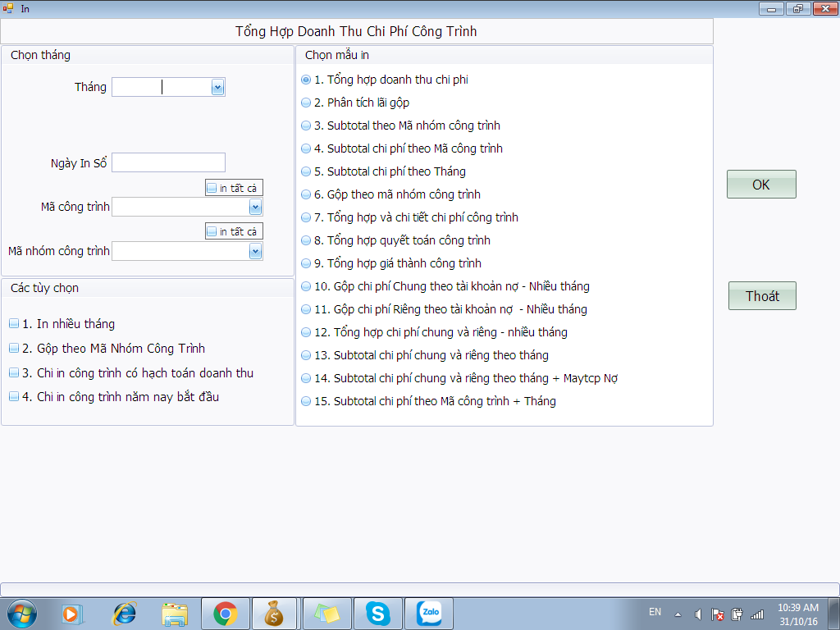Viewport: 840px width, 630px height.
Task: Click the EN language indicator
Action: point(655,612)
